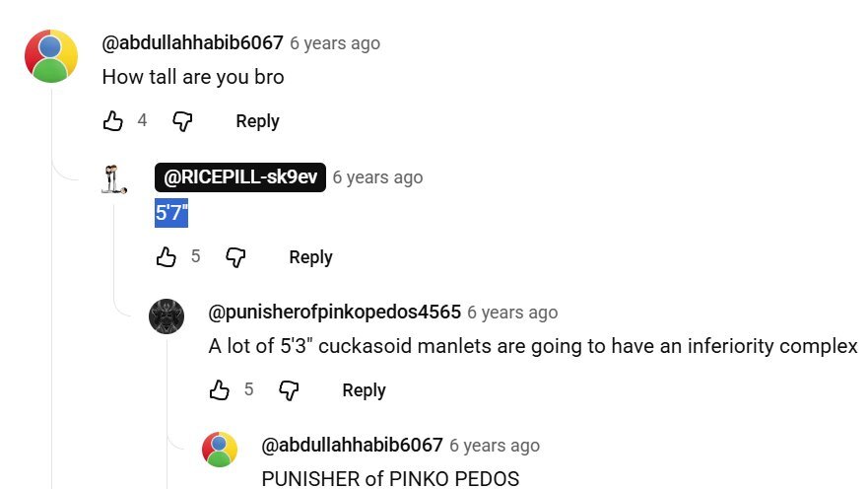Screen dimensions: 868x489
Task: Reply to RICEPILL-sk9ev's 5'7" comment
Action: pyautogui.click(x=310, y=257)
